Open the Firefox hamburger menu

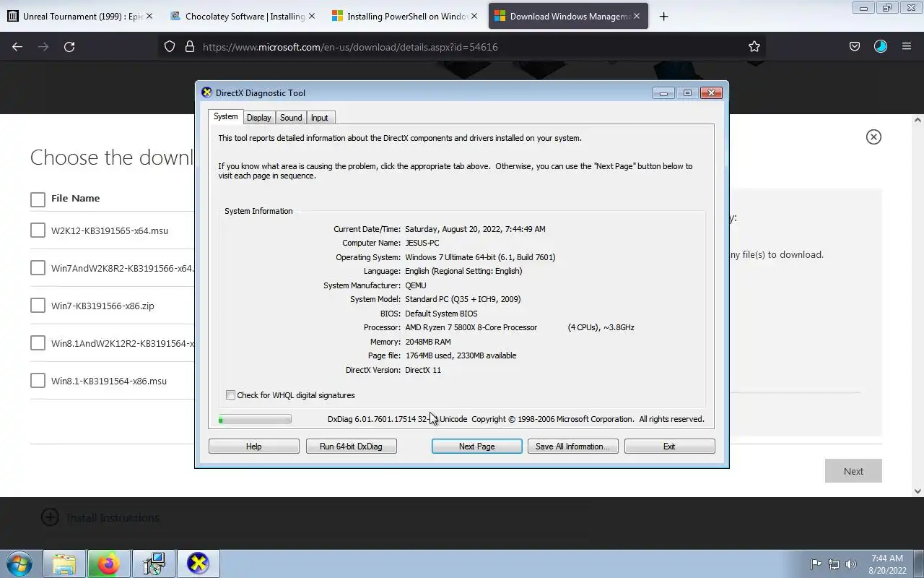[x=907, y=46]
